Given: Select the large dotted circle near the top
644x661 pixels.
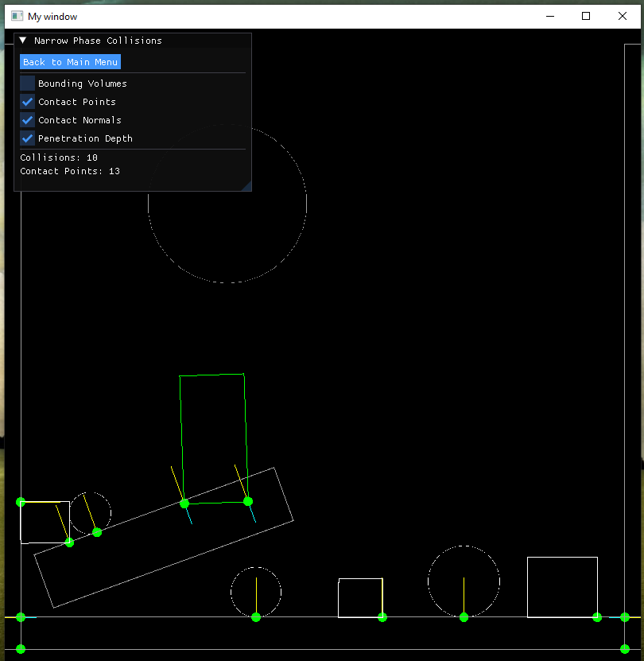Looking at the screenshot, I should (x=227, y=204).
